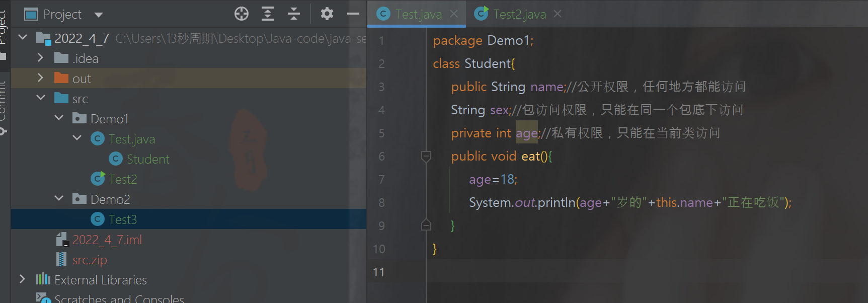Click the Test2 runnable class icon
868x303 pixels.
(x=98, y=178)
